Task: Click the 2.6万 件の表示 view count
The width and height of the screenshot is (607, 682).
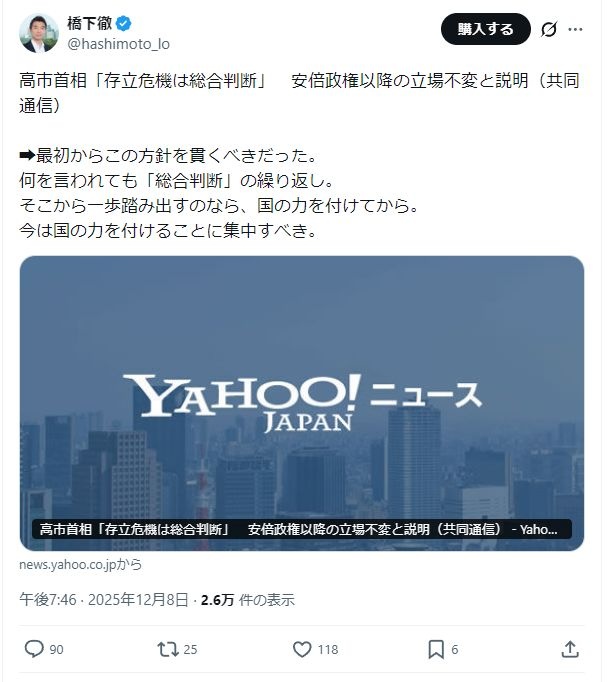Action: pos(248,600)
